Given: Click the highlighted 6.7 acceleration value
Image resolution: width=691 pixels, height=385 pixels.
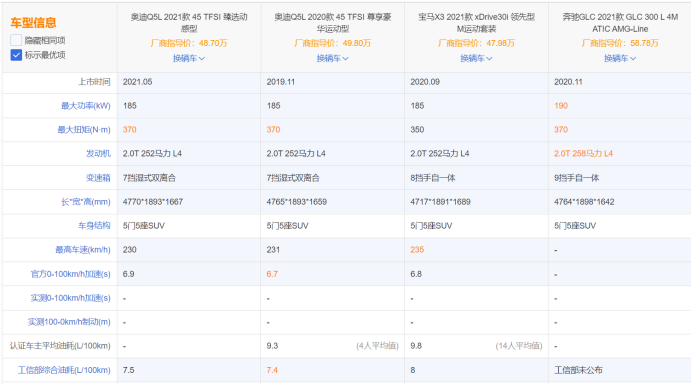Looking at the screenshot, I should coord(272,274).
